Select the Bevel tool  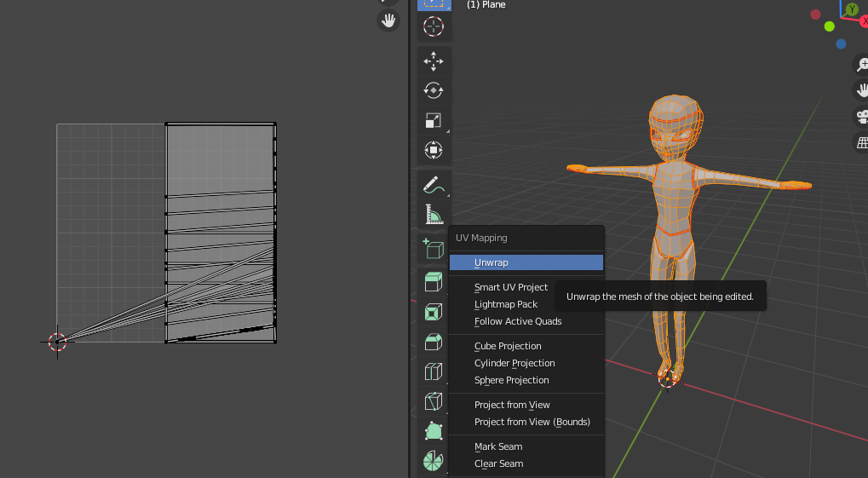click(x=434, y=342)
